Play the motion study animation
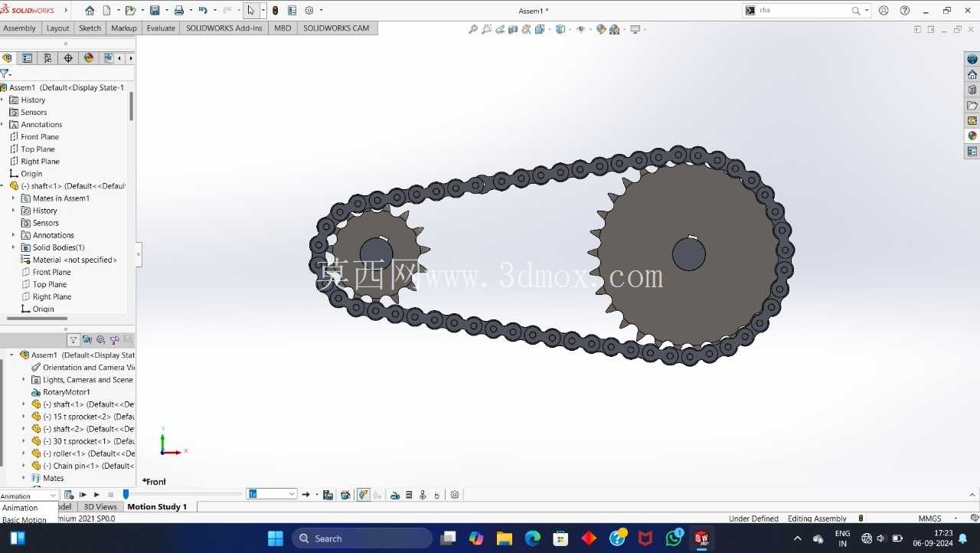Viewport: 980px width, 553px height. click(96, 495)
